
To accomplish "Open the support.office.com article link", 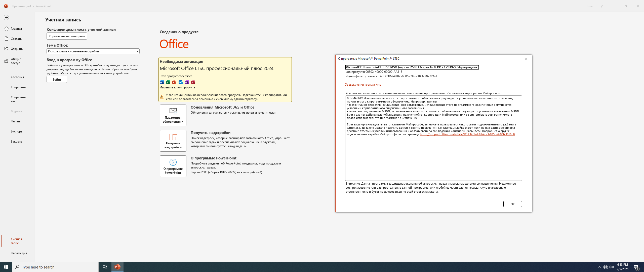I will (467, 134).
